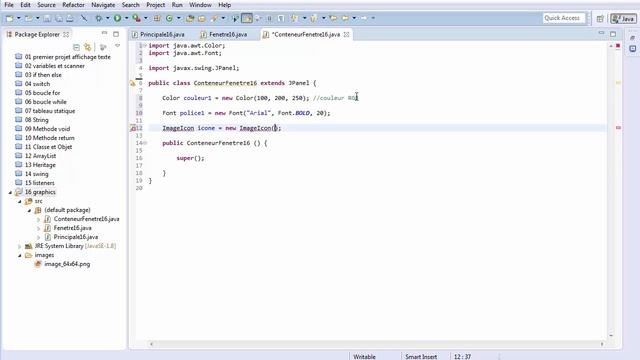
Task: Click the New Java Class icon
Action: coord(169,18)
